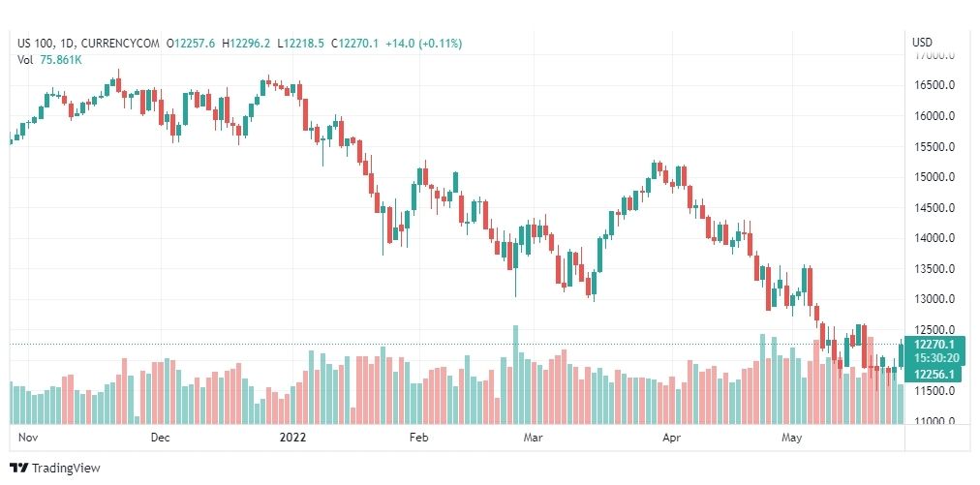The width and height of the screenshot is (980, 485).
Task: Click the 2022 label on time axis
Action: point(293,437)
